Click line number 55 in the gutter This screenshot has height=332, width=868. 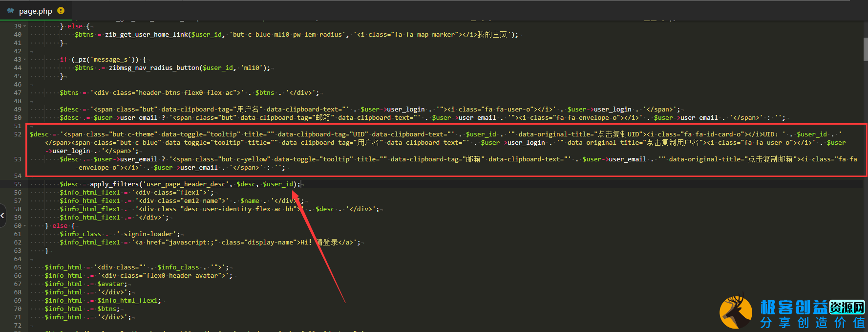tap(18, 184)
